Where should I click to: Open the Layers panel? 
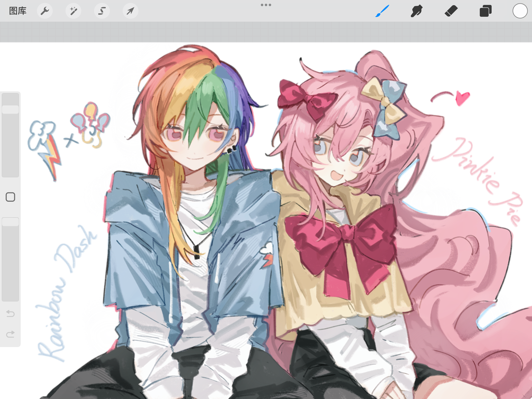486,11
